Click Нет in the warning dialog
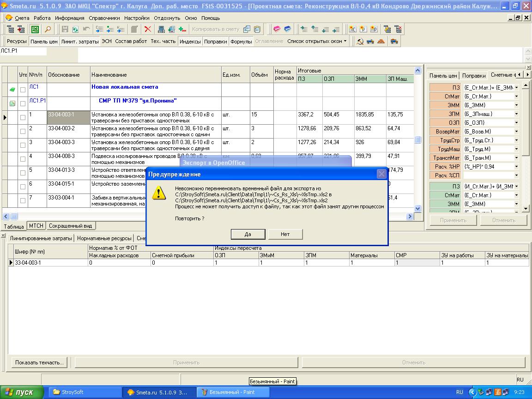Screen dimensions: 532x399 click(285, 234)
